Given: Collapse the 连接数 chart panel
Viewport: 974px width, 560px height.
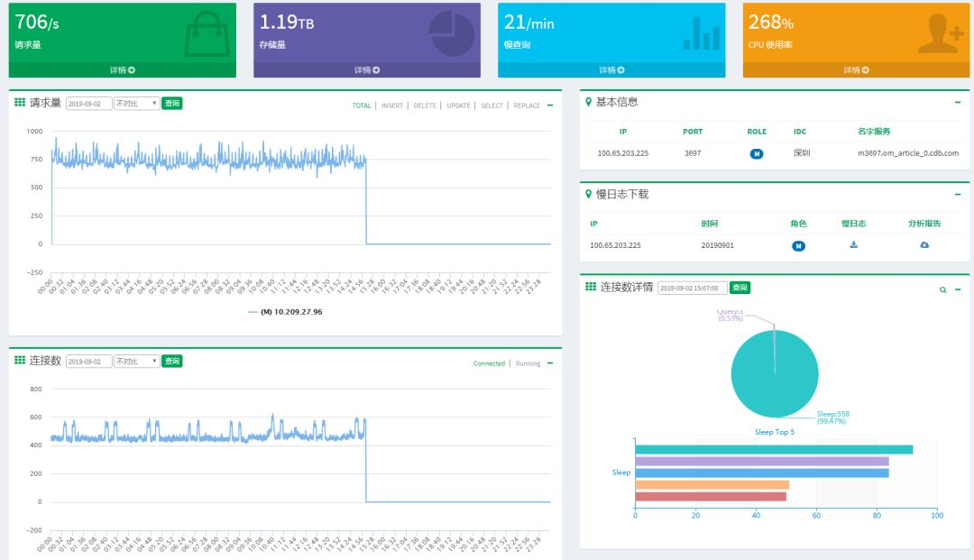Looking at the screenshot, I should [550, 363].
